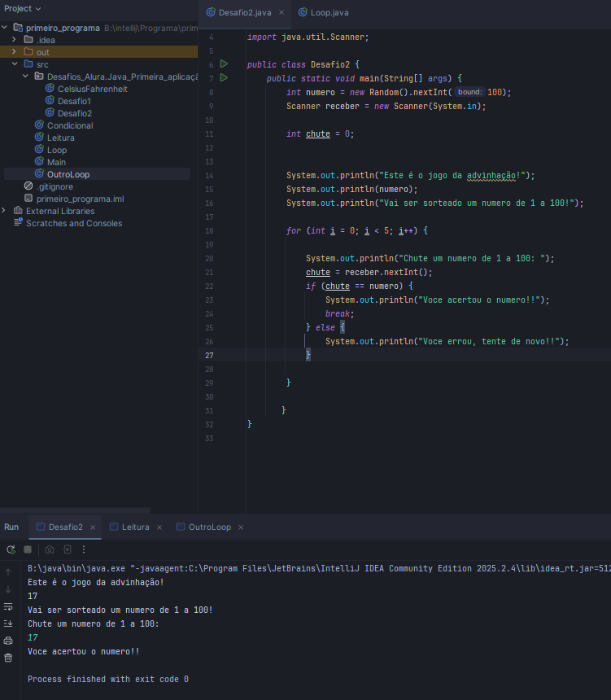
Task: Toggle Scroll to End in console
Action: pyautogui.click(x=8, y=623)
